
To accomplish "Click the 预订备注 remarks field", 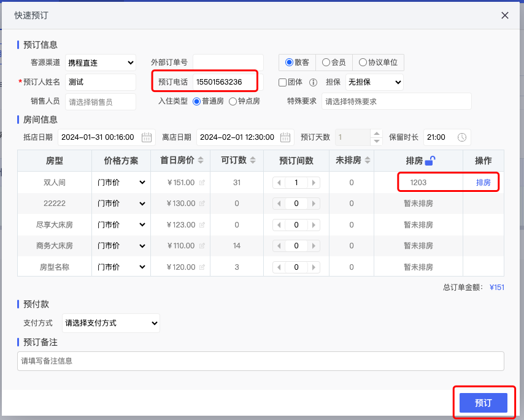I will [x=261, y=361].
